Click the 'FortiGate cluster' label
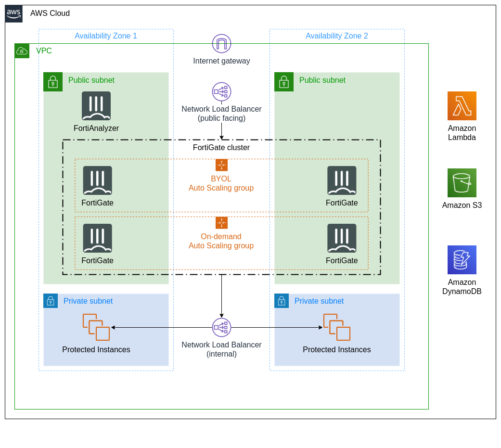Image resolution: width=501 pixels, height=448 pixels. (221, 148)
